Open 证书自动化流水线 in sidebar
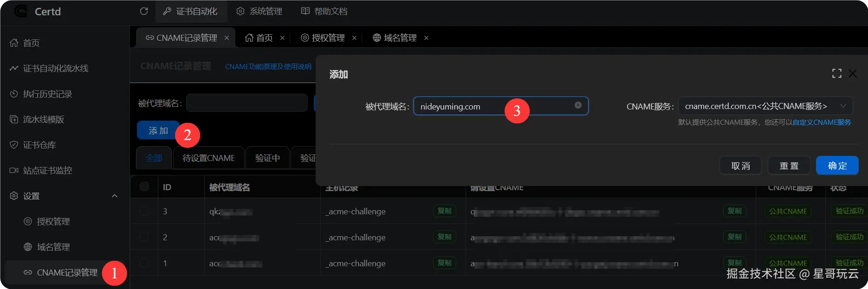The height and width of the screenshot is (289, 868). click(x=64, y=68)
